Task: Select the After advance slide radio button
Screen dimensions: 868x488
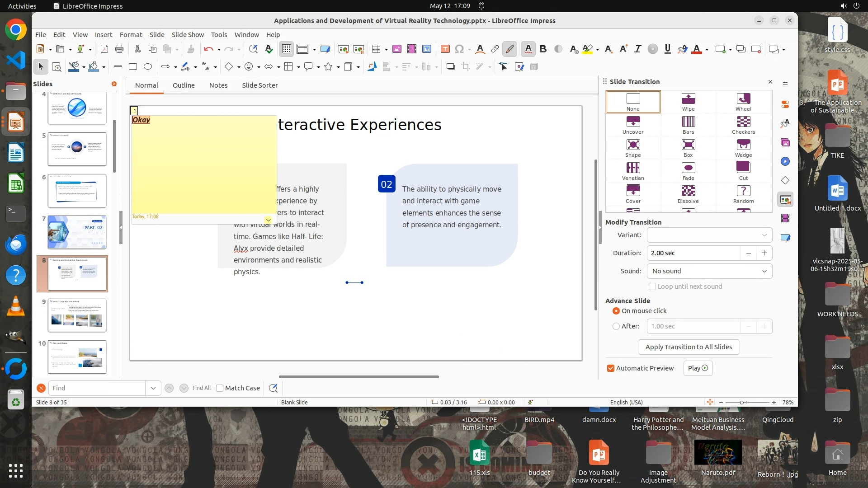Action: [x=616, y=326]
